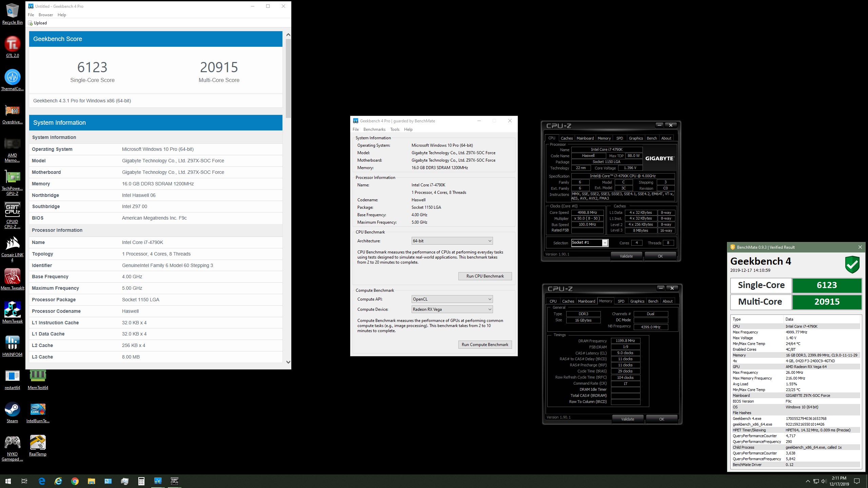Launch IntelBurnTest desktop icon
The image size is (868, 488).
pyautogui.click(x=38, y=412)
